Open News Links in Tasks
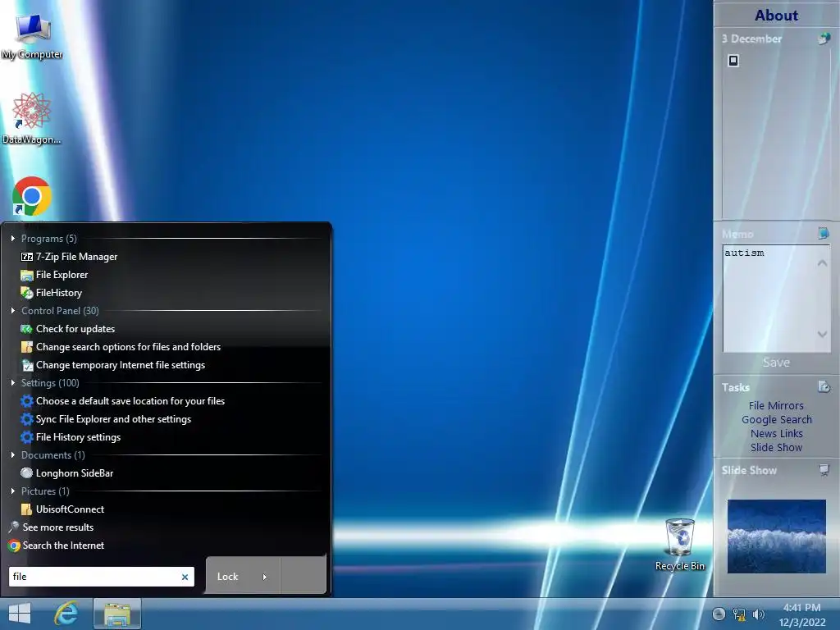This screenshot has height=630, width=840. pyautogui.click(x=776, y=433)
